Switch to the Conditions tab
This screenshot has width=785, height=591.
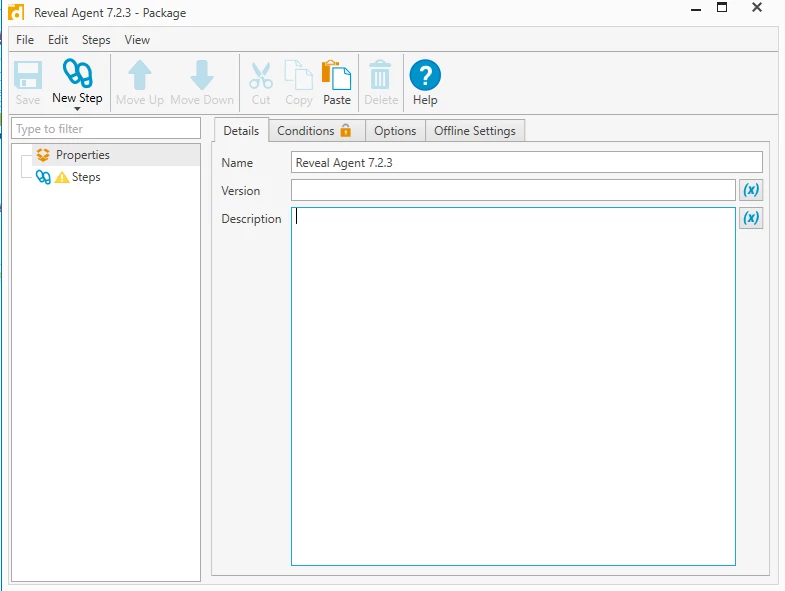[x=317, y=131]
